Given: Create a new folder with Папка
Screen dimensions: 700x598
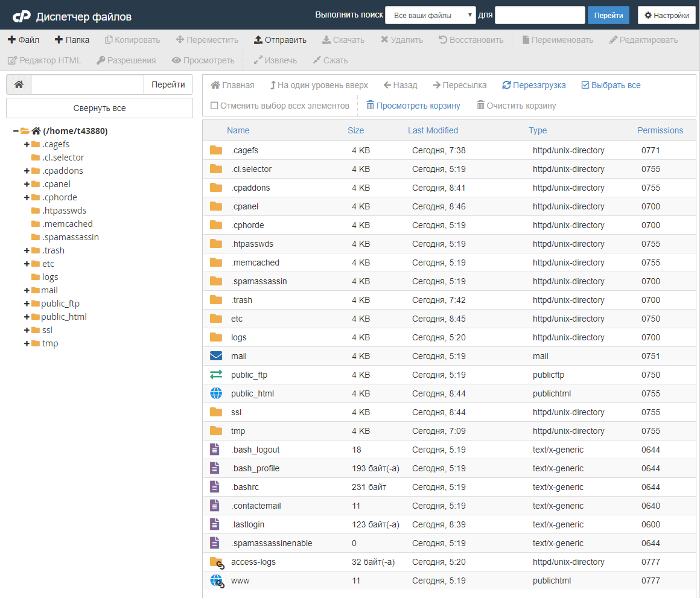Looking at the screenshot, I should click(72, 40).
